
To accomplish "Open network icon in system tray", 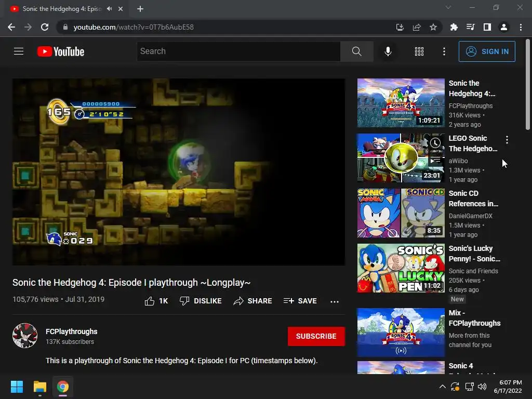I will 469,387.
